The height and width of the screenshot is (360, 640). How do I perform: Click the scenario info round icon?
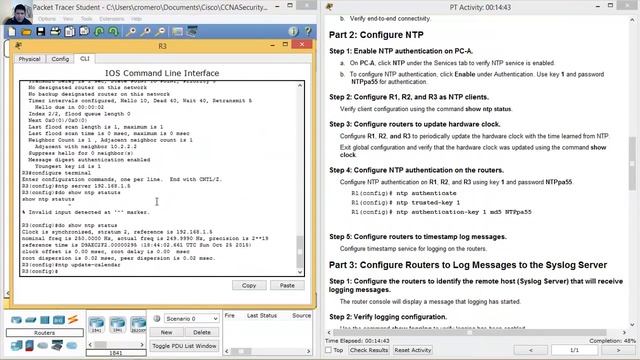156,318
